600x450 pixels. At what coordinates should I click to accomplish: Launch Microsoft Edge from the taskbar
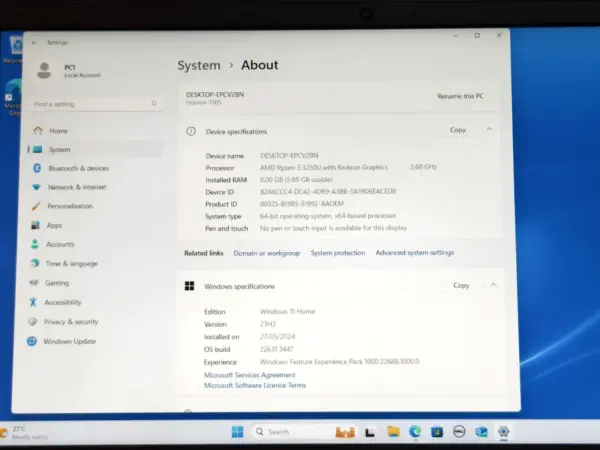coord(415,432)
